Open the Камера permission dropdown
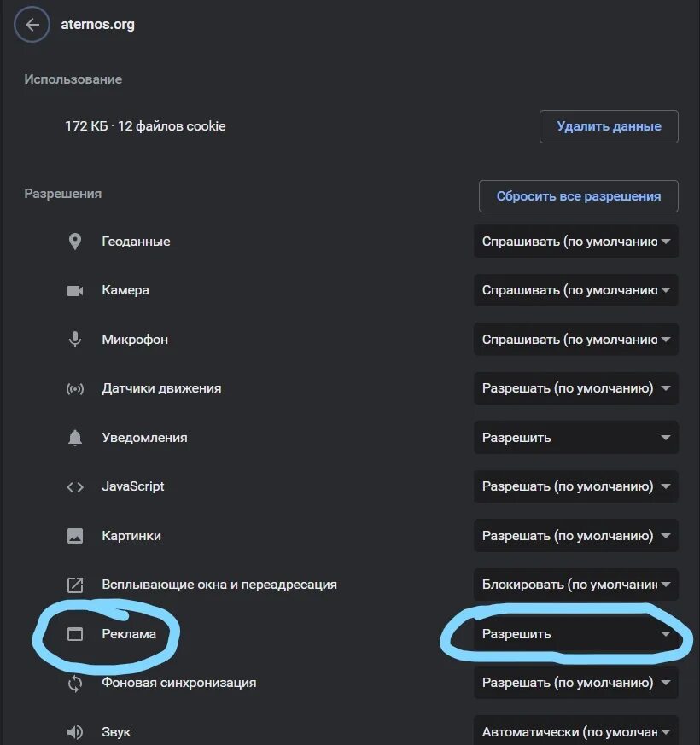700x745 pixels. tap(576, 290)
